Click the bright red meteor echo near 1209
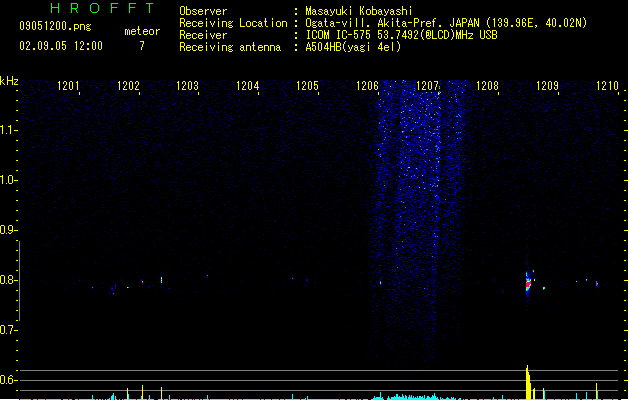The width and height of the screenshot is (629, 400). point(528,284)
